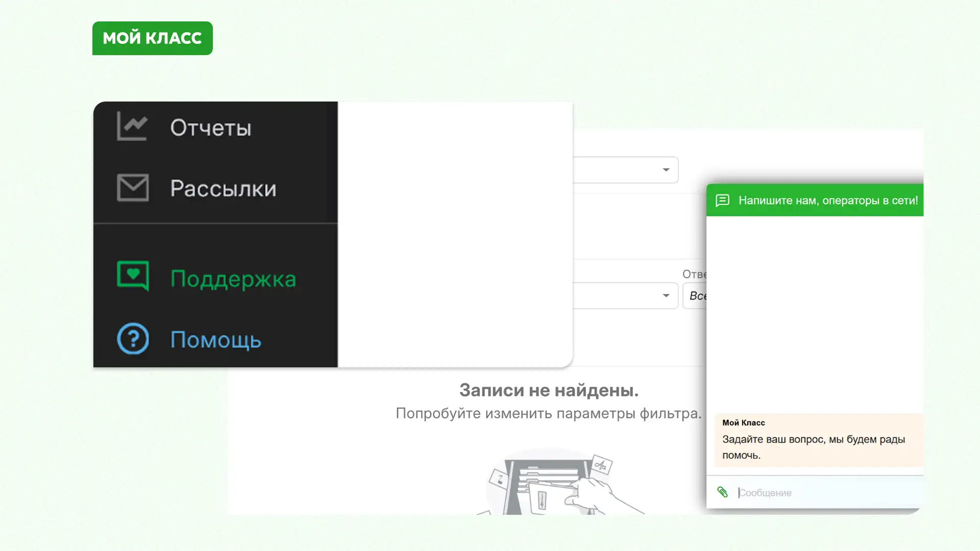Open Помощь from the sidebar menu
This screenshot has height=551, width=980.
tap(216, 340)
